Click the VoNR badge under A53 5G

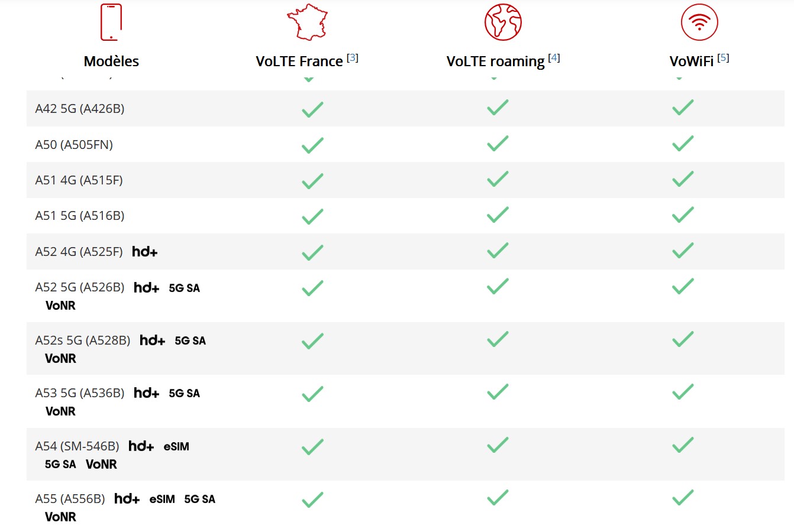(x=60, y=411)
